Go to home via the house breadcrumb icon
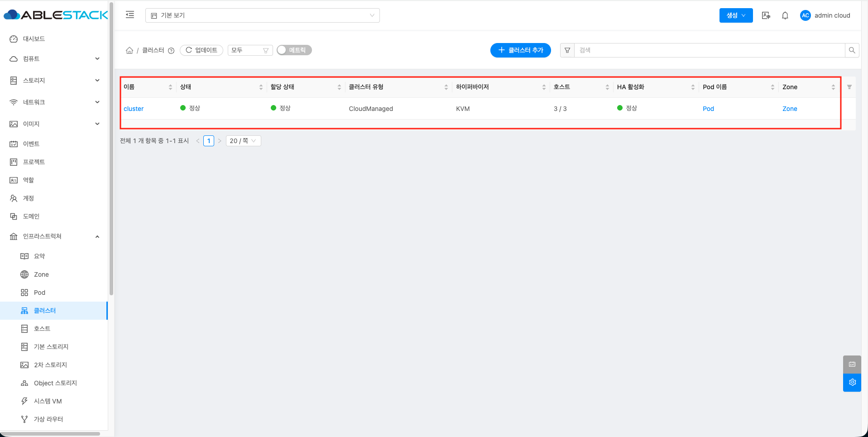 129,50
